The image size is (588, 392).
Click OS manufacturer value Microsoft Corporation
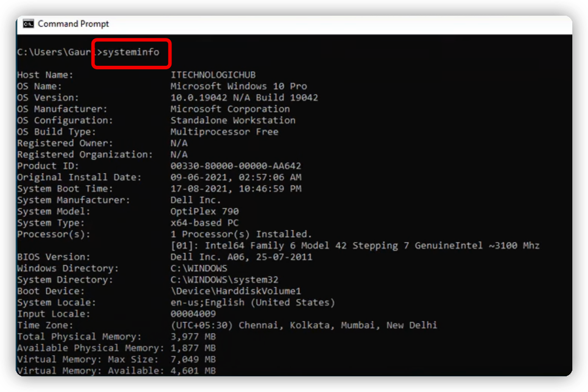(230, 109)
